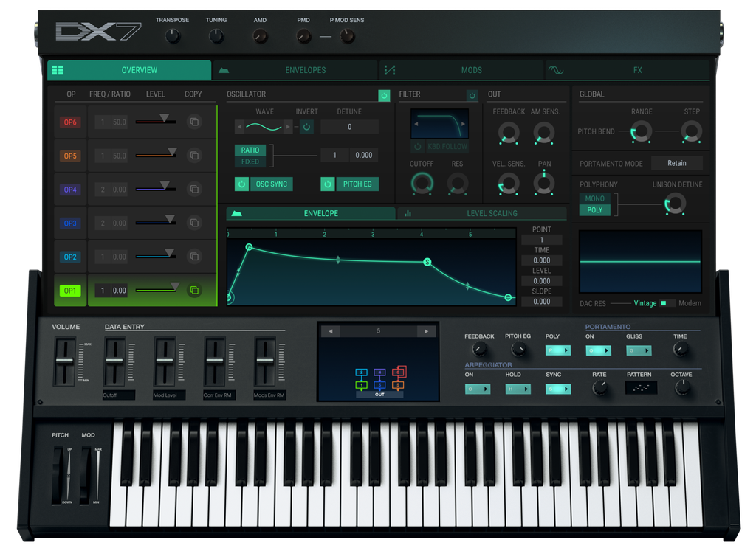Image resolution: width=756 pixels, height=551 pixels.
Task: Click previous filter type arrow
Action: (416, 124)
